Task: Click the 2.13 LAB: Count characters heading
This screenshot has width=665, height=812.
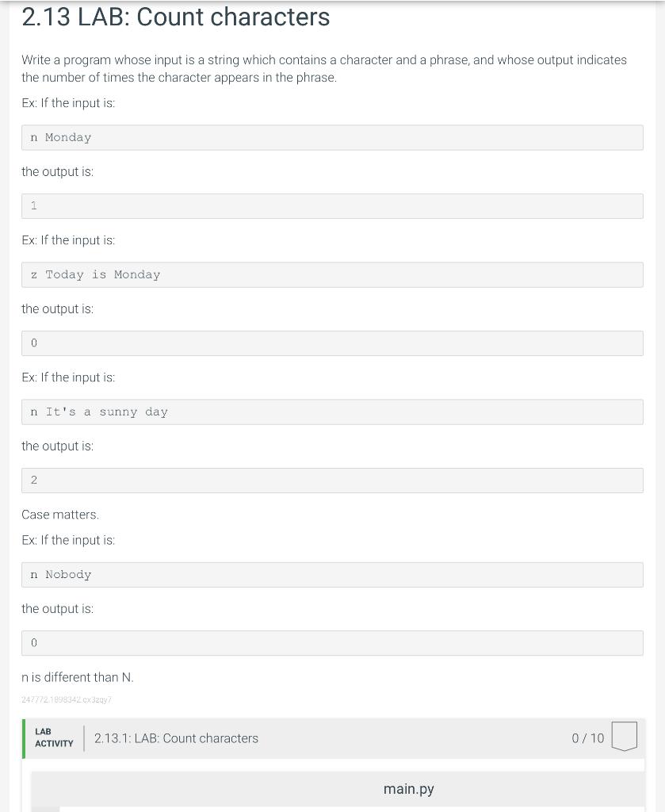Action: [x=175, y=17]
